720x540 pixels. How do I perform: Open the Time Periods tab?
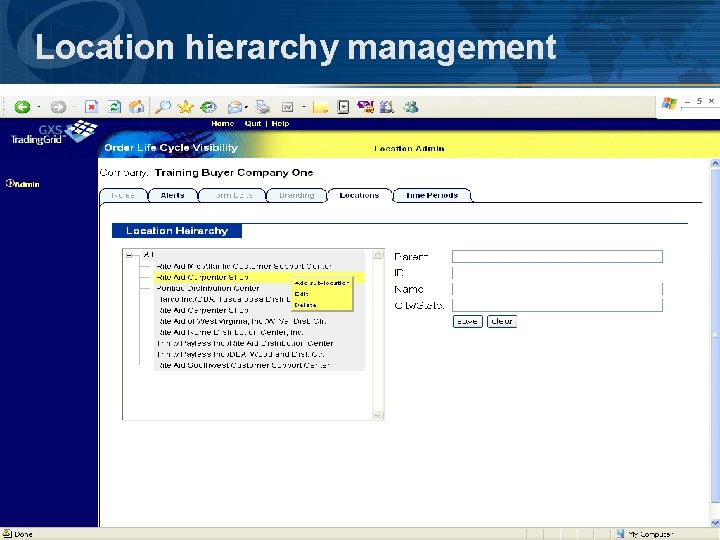tap(432, 195)
